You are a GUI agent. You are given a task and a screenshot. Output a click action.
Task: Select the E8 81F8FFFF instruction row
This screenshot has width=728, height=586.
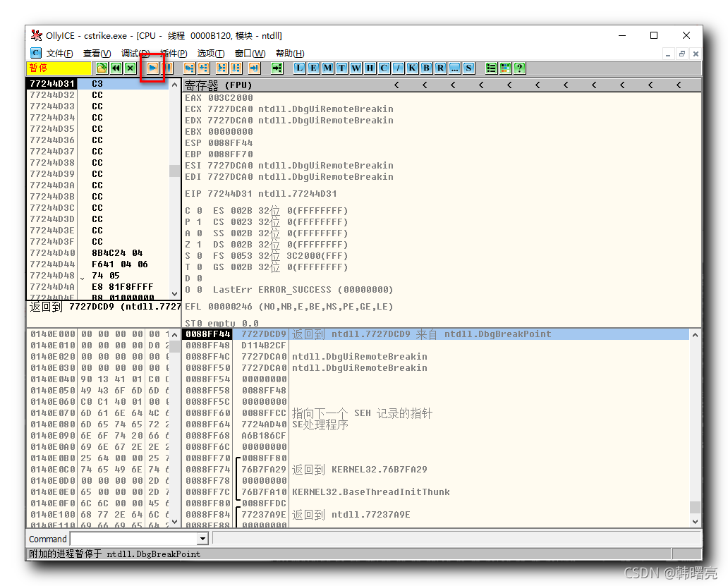(97, 287)
